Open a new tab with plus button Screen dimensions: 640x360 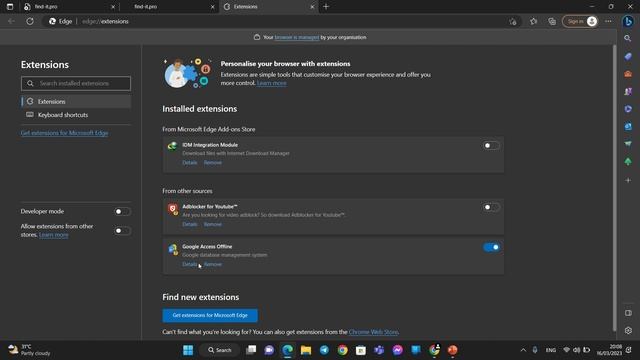[326, 7]
